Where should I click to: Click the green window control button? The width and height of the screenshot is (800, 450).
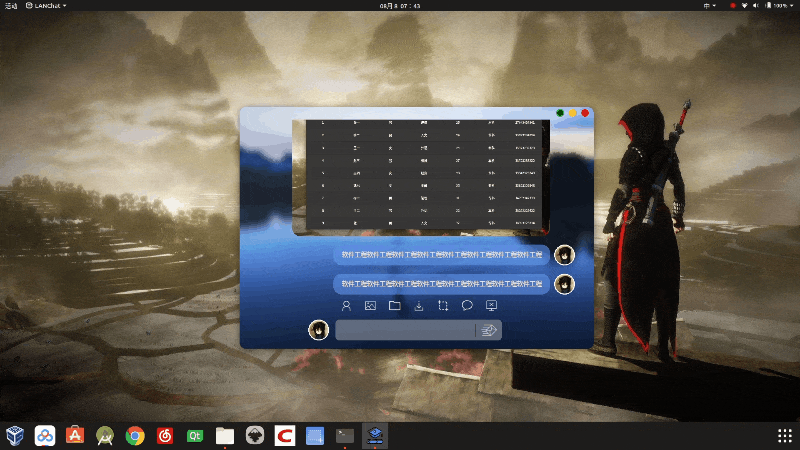tap(560, 113)
